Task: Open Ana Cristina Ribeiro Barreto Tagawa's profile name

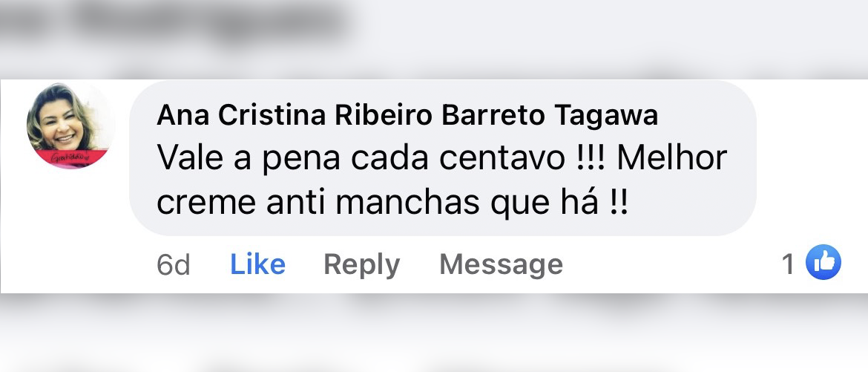Action: [x=407, y=115]
